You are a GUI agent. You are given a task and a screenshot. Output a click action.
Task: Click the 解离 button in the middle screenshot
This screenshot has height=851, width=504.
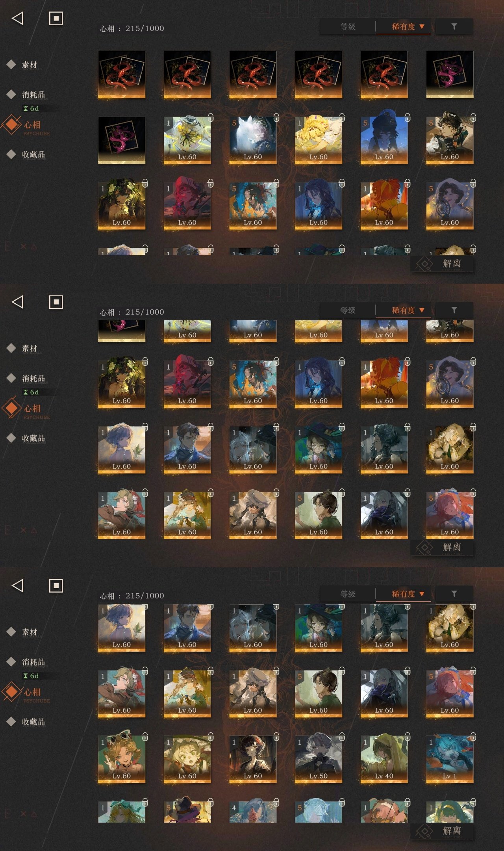point(443,547)
